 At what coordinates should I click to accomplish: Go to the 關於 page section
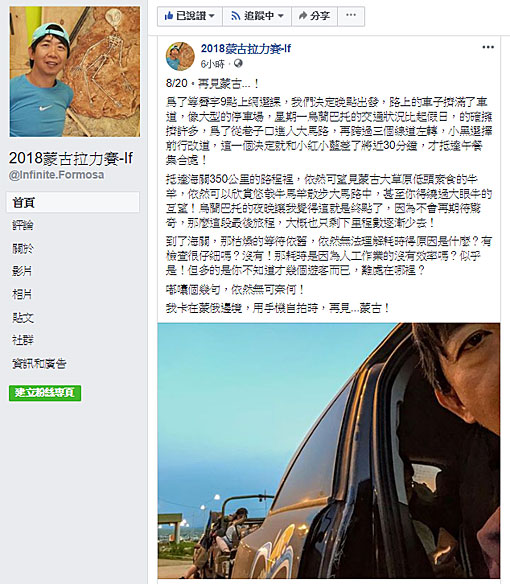point(23,248)
